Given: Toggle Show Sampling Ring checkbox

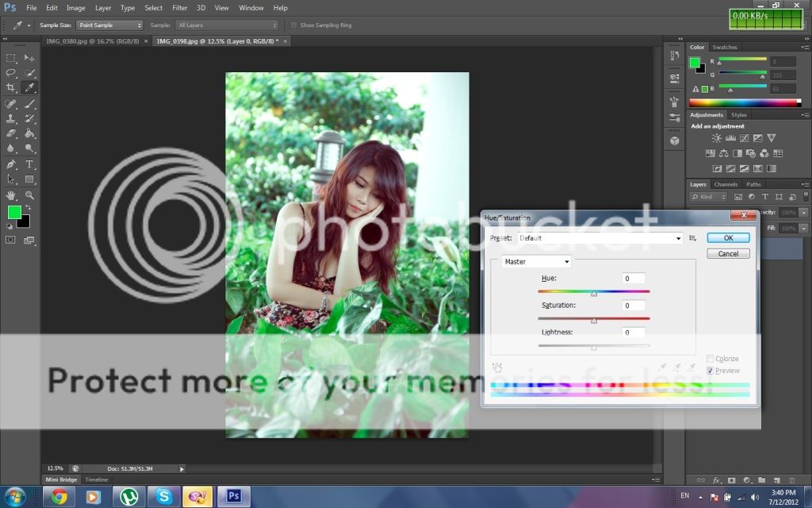Looking at the screenshot, I should (x=293, y=25).
